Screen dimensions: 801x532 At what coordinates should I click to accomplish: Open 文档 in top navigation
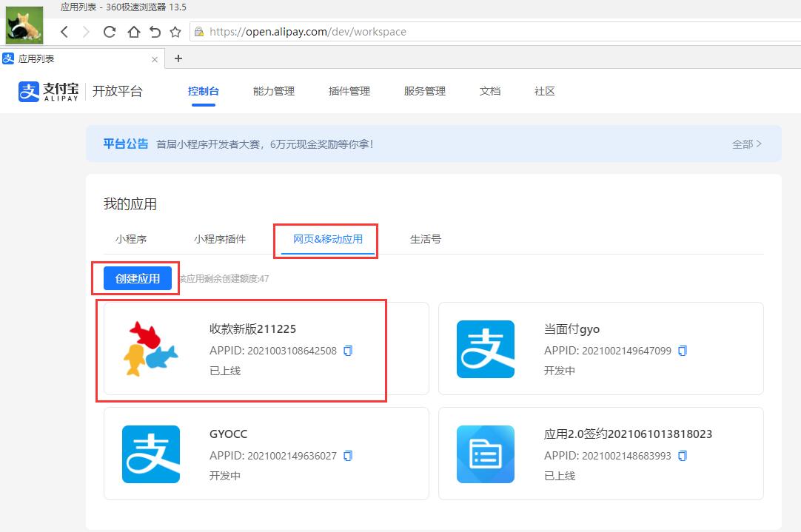pos(490,92)
